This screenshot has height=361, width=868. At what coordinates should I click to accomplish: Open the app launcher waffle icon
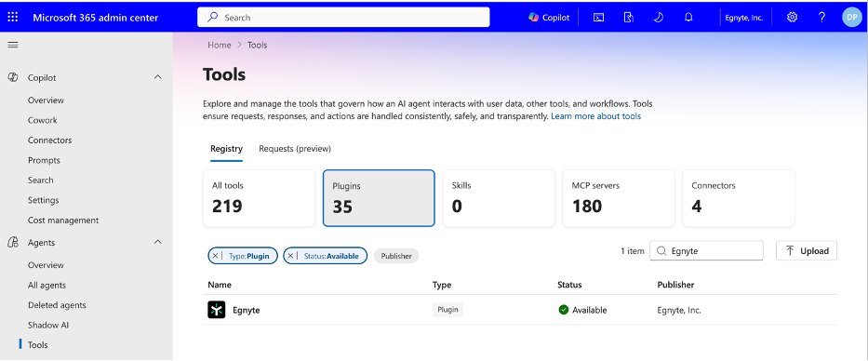click(x=13, y=17)
